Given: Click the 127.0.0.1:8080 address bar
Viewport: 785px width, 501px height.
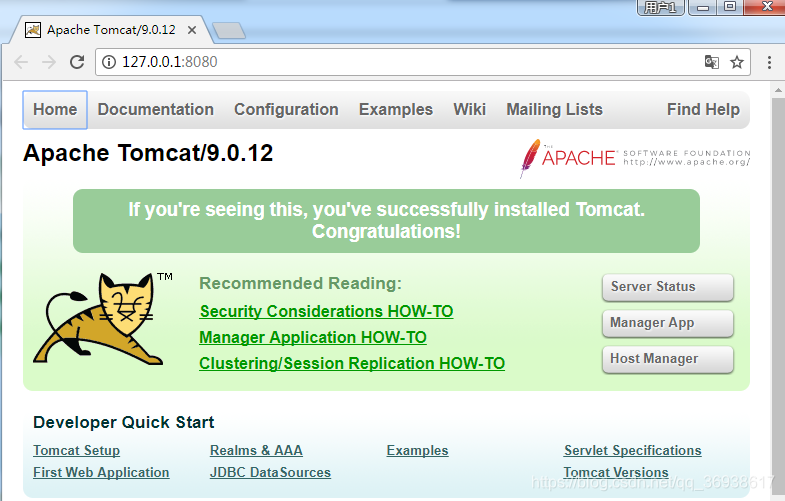Looking at the screenshot, I should click(x=423, y=62).
